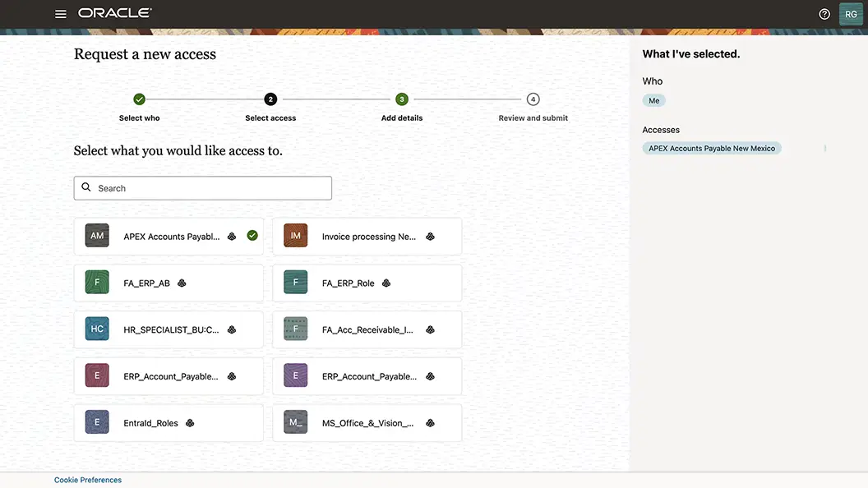The height and width of the screenshot is (488, 868).
Task: Select the FA_ERP_AB access card
Action: click(169, 283)
